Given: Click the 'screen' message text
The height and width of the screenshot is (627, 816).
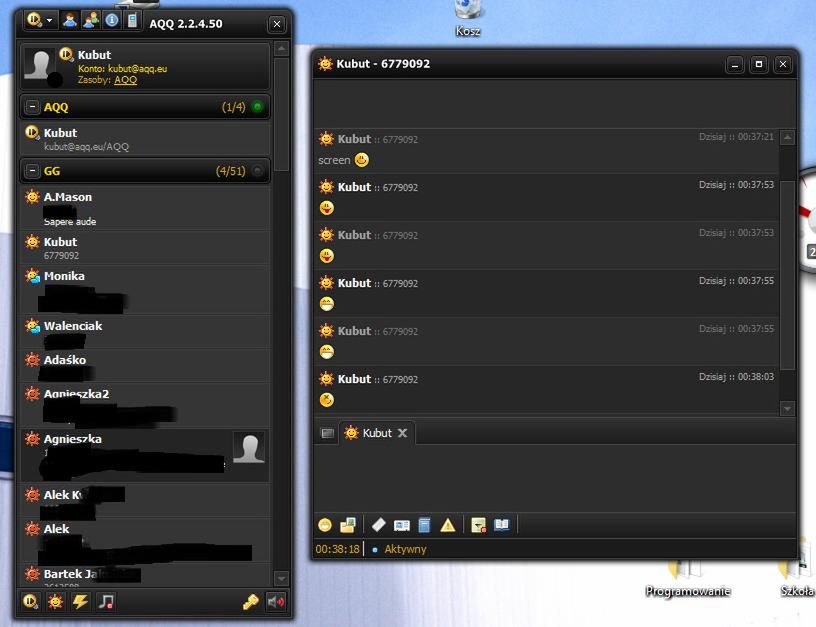Looking at the screenshot, I should tap(334, 160).
